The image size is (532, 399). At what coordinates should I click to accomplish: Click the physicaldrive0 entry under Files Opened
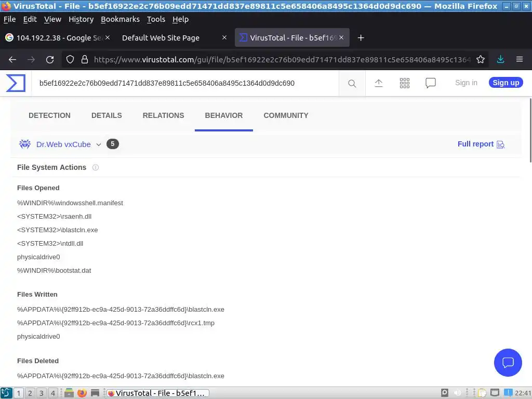click(x=38, y=257)
